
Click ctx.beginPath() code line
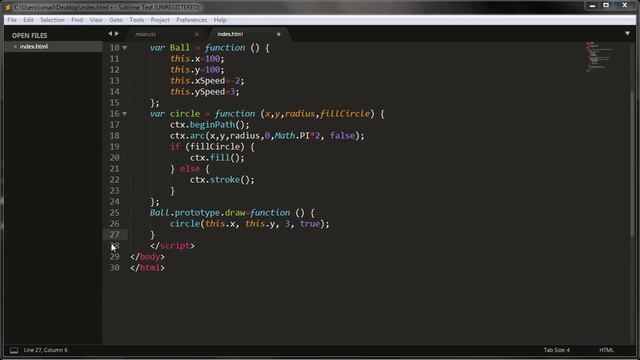[209, 125]
